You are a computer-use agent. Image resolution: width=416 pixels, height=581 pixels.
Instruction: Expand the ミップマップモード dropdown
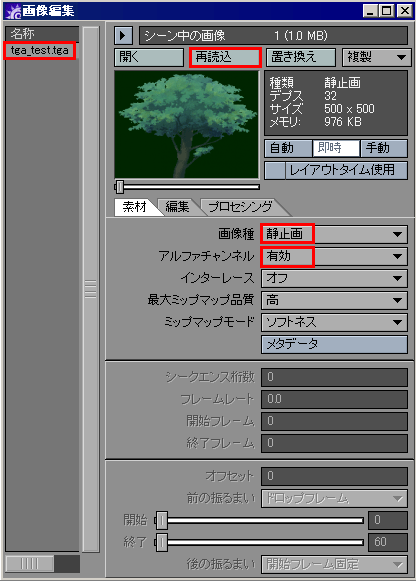point(334,322)
